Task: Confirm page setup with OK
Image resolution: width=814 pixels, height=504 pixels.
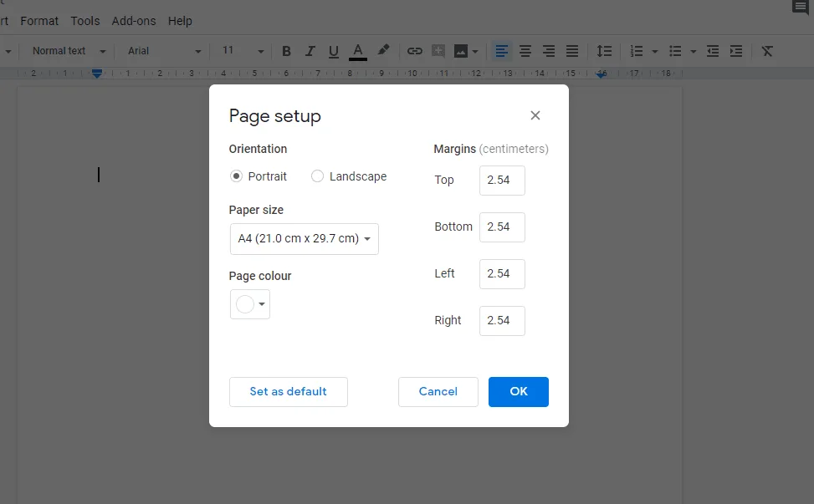Action: [x=518, y=391]
